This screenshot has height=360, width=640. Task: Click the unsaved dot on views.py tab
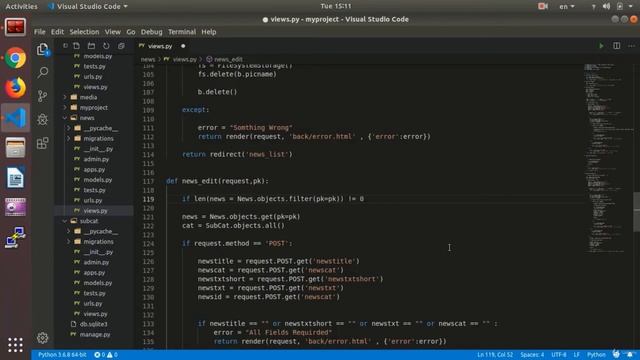(183, 46)
